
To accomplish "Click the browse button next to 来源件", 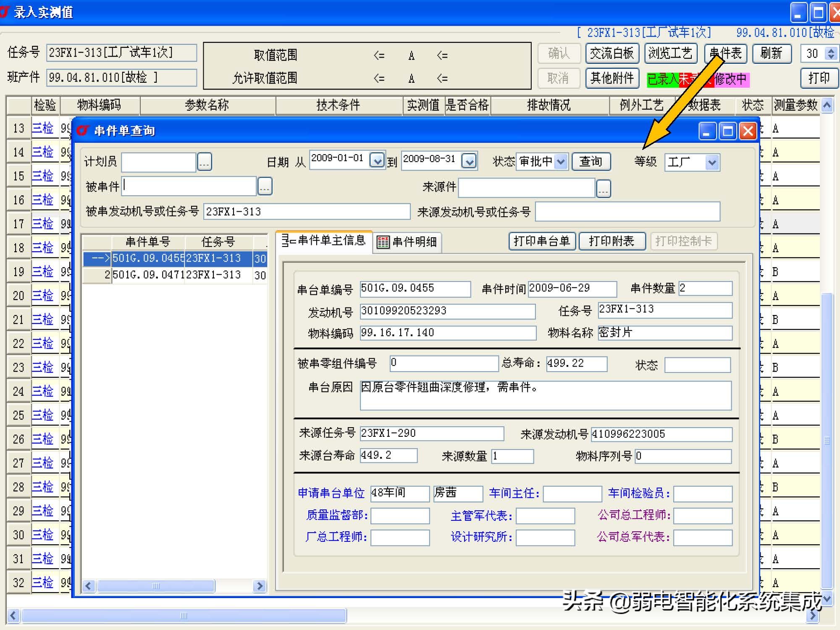I will point(604,188).
